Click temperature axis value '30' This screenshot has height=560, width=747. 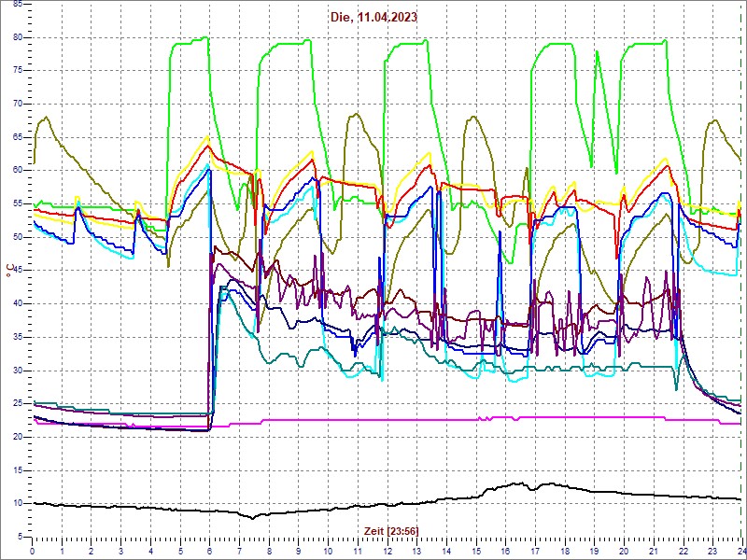pyautogui.click(x=18, y=371)
